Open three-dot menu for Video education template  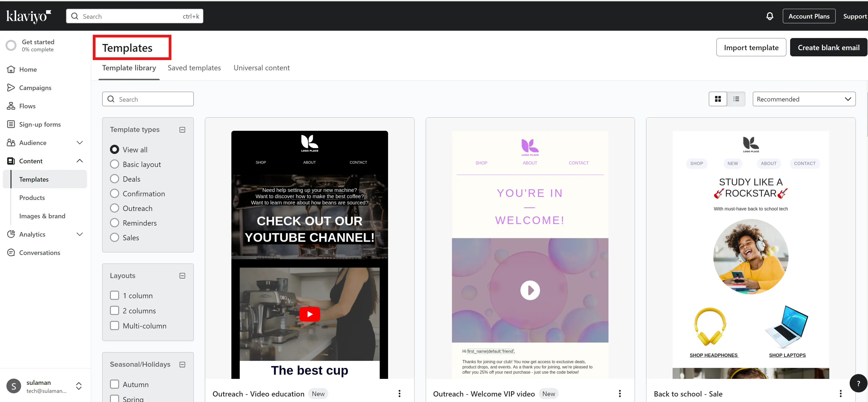[x=399, y=393]
